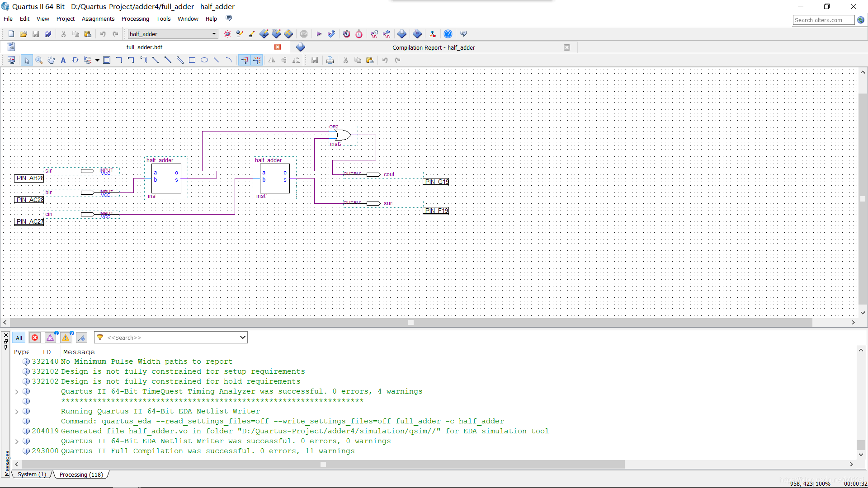The height and width of the screenshot is (488, 868).
Task: Expand the Running EDA Netlist Writer message
Action: tap(17, 412)
